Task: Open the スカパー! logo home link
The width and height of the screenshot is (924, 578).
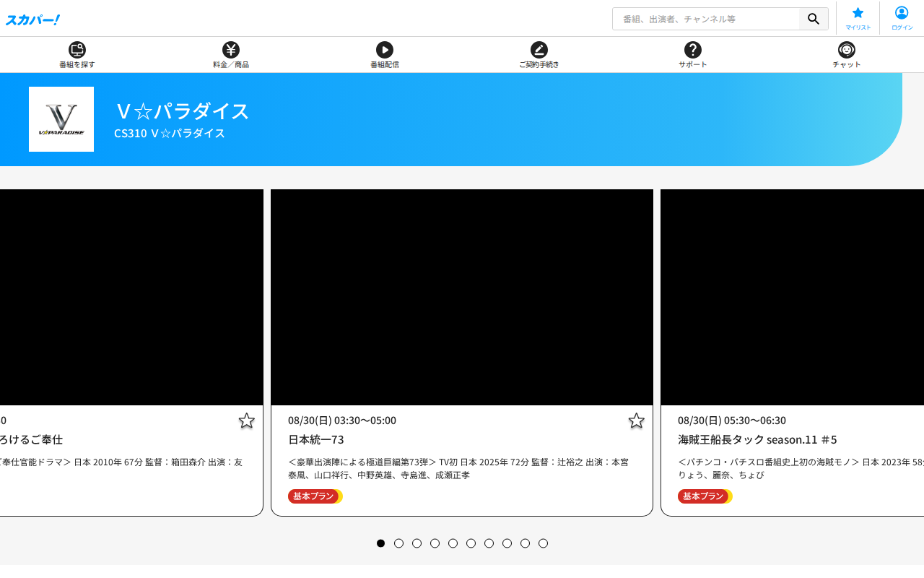Action: tap(32, 20)
